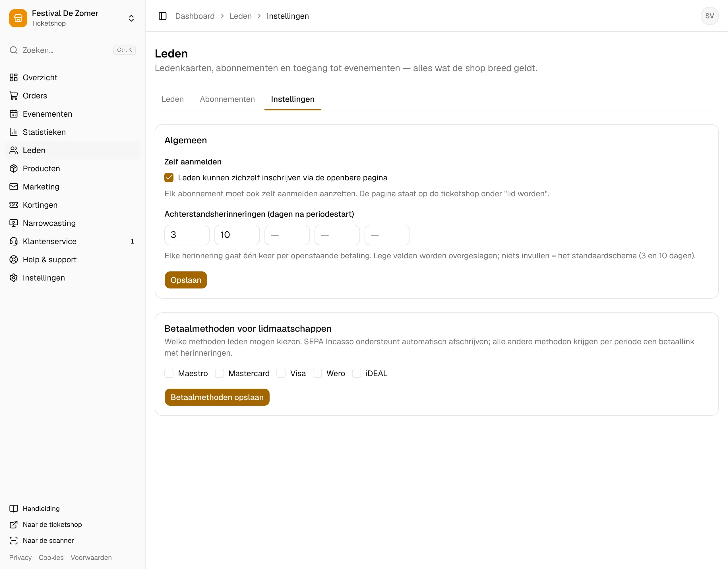Go to Dashboard breadcrumb link
728x569 pixels.
(195, 16)
